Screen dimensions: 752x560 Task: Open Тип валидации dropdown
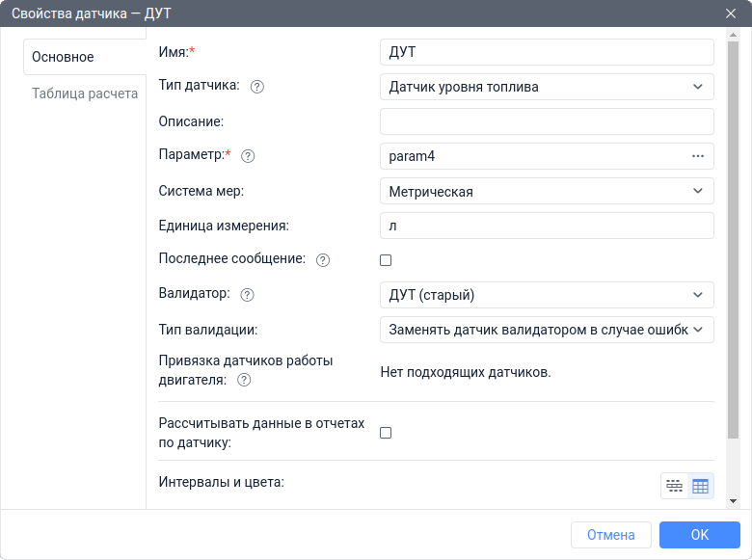click(547, 330)
